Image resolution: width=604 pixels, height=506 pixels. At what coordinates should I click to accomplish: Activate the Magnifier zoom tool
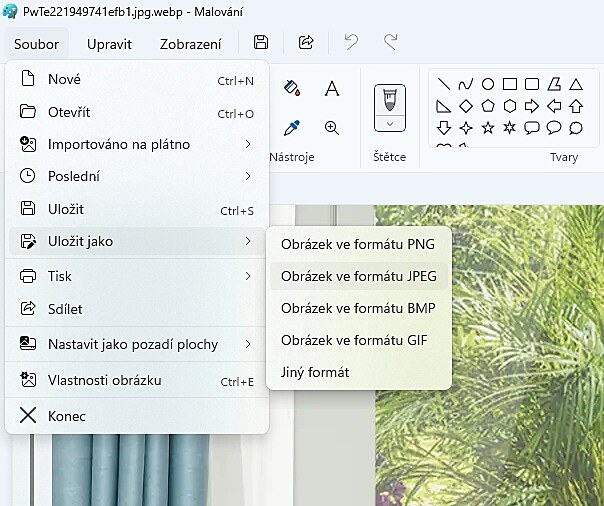click(332, 128)
